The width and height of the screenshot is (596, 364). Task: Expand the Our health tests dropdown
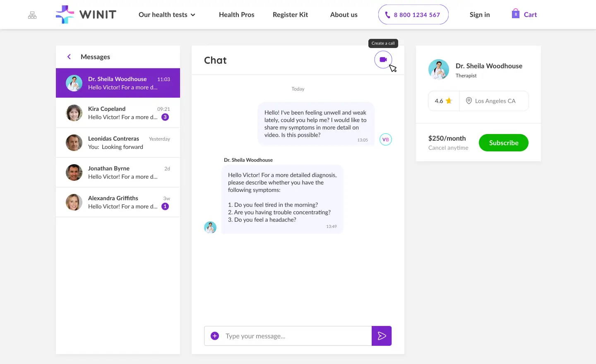pyautogui.click(x=167, y=15)
